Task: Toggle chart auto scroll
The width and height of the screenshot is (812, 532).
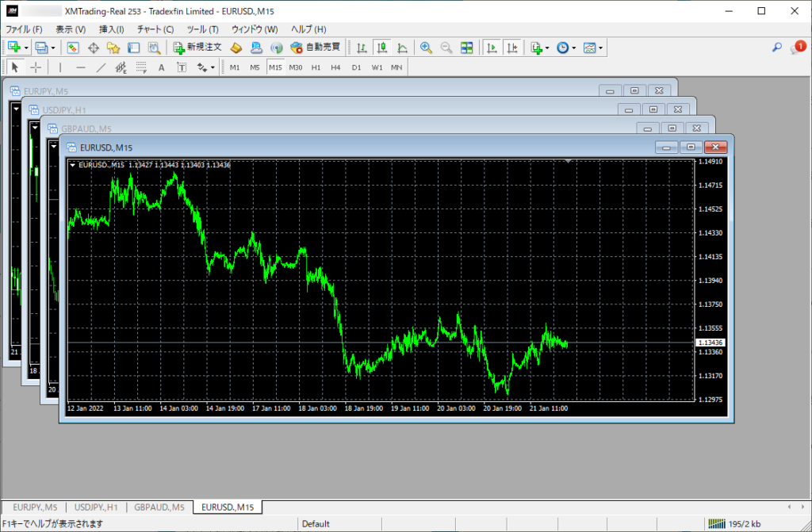Action: pos(492,48)
